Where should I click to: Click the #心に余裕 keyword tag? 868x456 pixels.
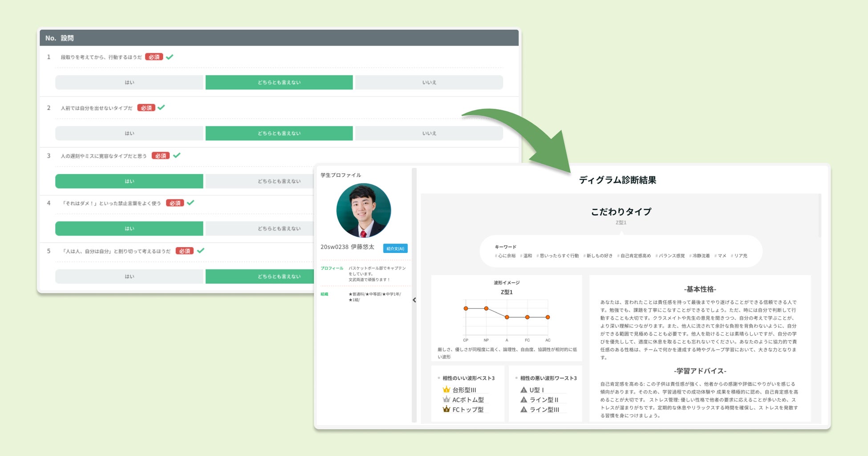tap(505, 256)
